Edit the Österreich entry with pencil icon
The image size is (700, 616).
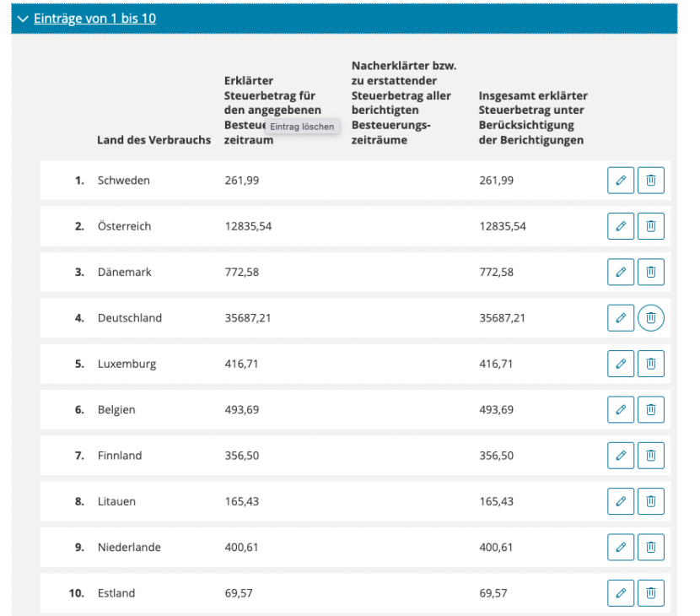pyautogui.click(x=621, y=226)
